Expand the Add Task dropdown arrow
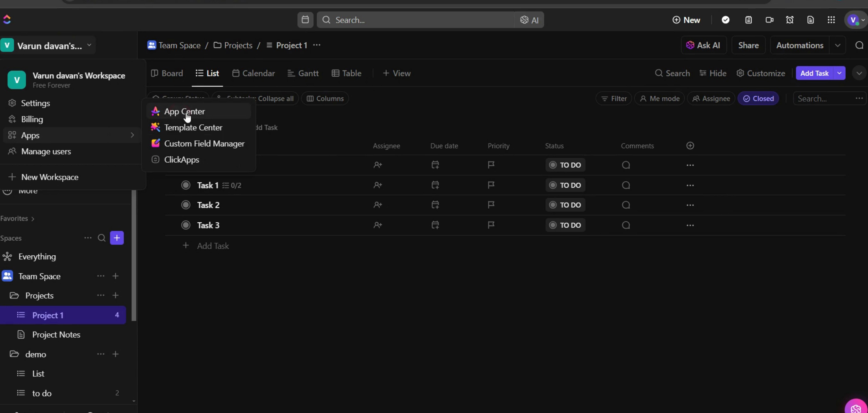Screen dimensions: 868x413 coord(839,73)
